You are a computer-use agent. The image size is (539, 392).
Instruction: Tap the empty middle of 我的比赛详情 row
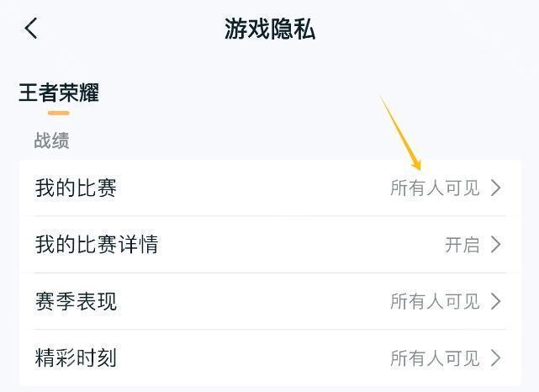click(x=294, y=245)
